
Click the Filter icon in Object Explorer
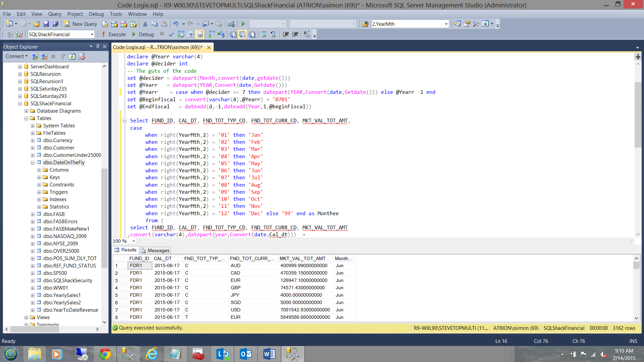point(63,56)
